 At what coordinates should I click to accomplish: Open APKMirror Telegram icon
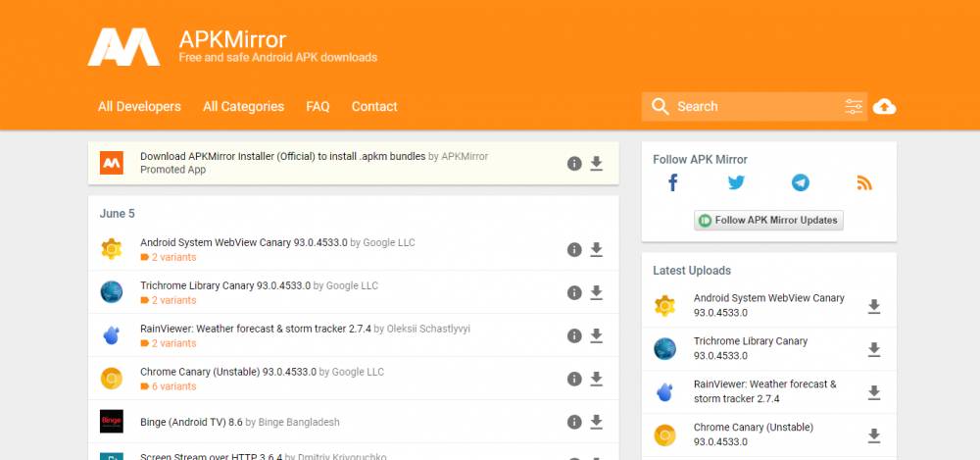pyautogui.click(x=800, y=182)
